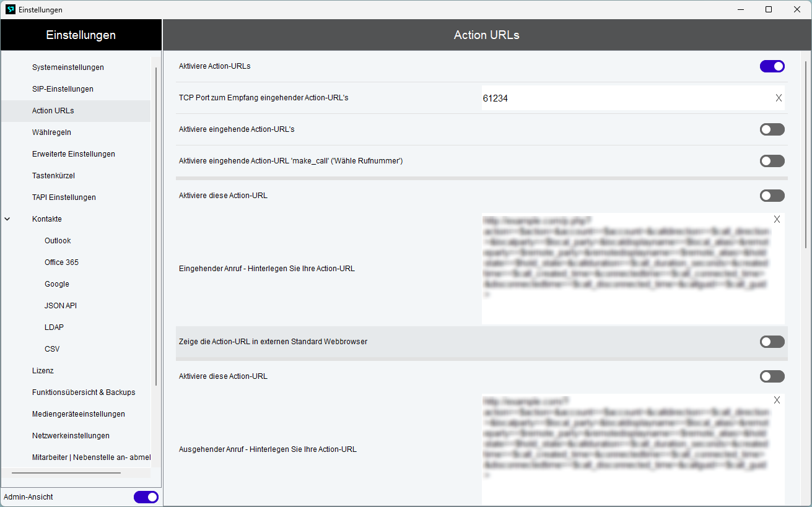The height and width of the screenshot is (507, 812).
Task: Click the sidebar horizontal scrollbar
Action: 66,473
